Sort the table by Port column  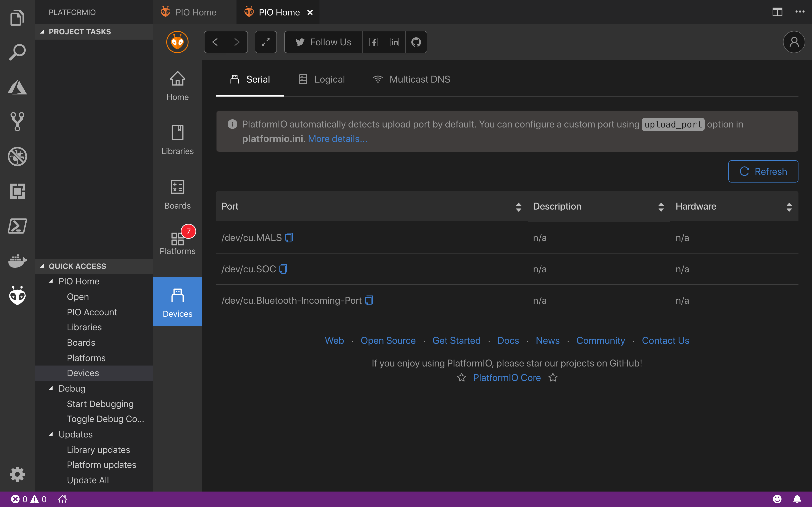518,207
